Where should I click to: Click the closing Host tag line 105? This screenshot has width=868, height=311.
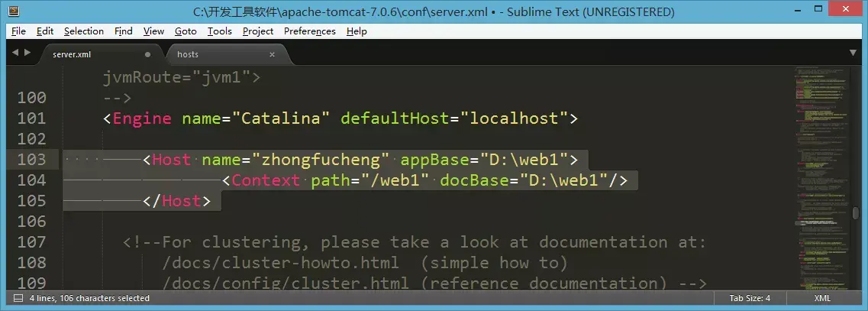coord(176,201)
